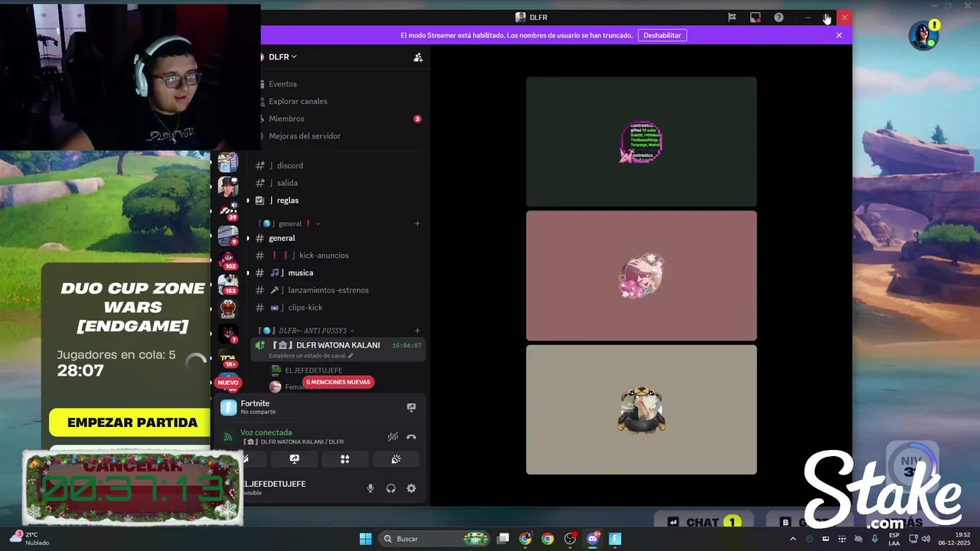Screen dimensions: 980x551
Task: Click the NUEVO pill in the server list
Action: [228, 383]
